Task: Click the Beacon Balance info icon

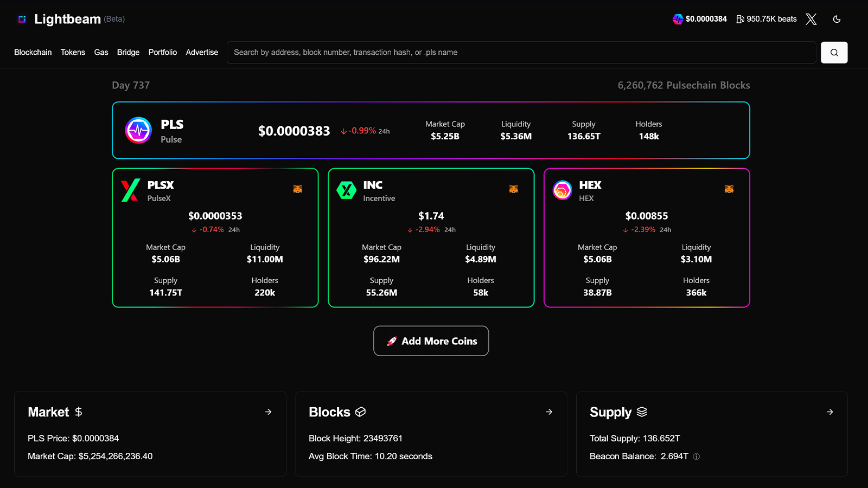Action: pyautogui.click(x=697, y=457)
